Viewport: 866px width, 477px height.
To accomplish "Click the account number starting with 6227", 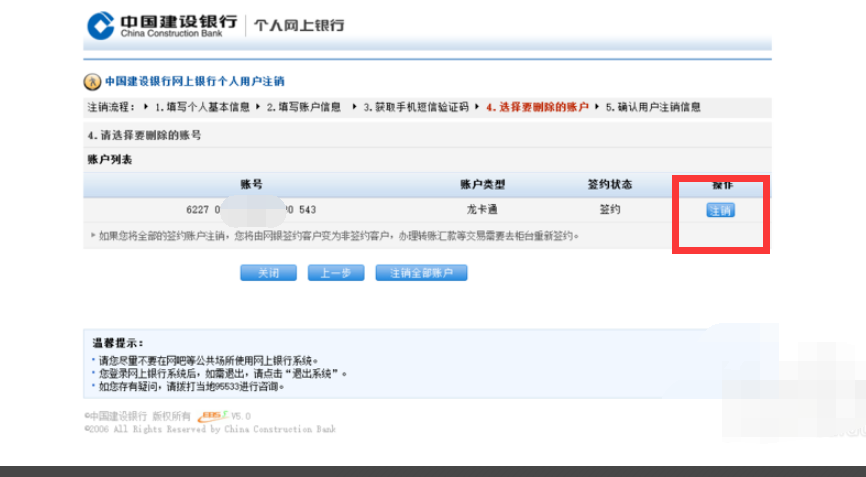I will (x=251, y=210).
